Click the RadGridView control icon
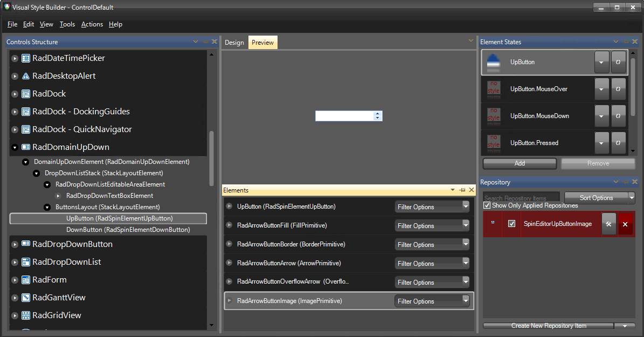Image resolution: width=644 pixels, height=337 pixels. [x=25, y=315]
